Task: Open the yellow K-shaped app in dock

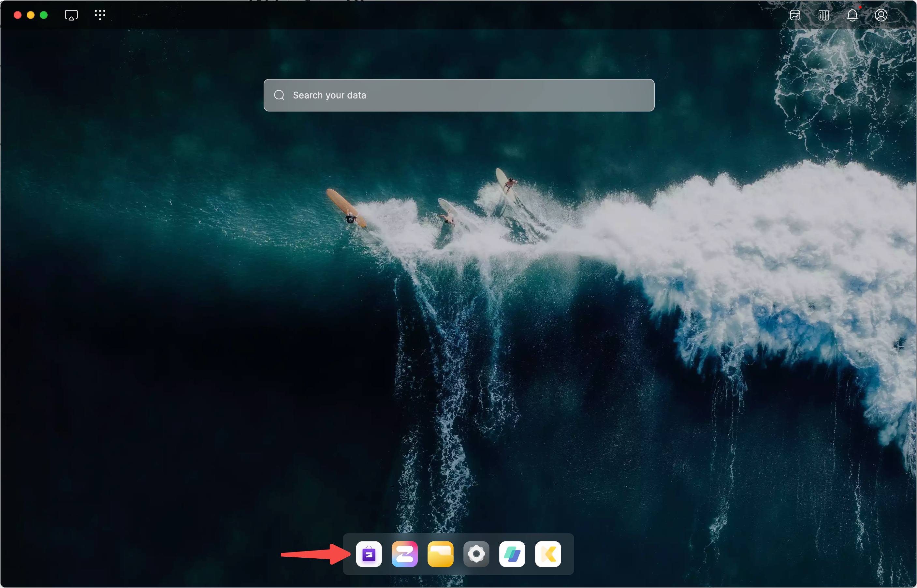Action: click(x=548, y=554)
